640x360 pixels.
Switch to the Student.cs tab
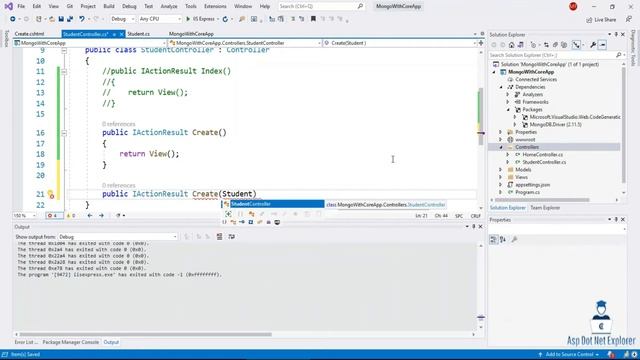[x=138, y=34]
